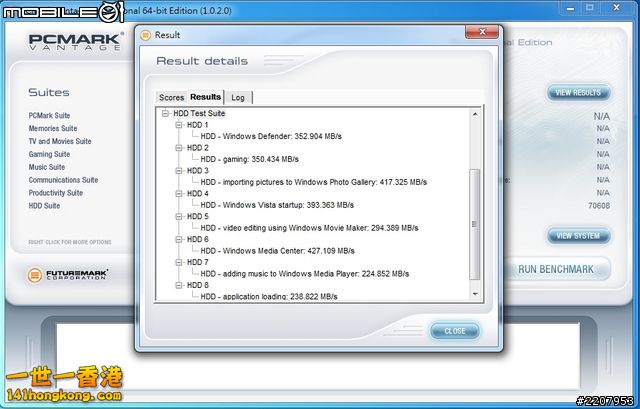Open the Log tab
The height and width of the screenshot is (409, 640).
tap(238, 97)
